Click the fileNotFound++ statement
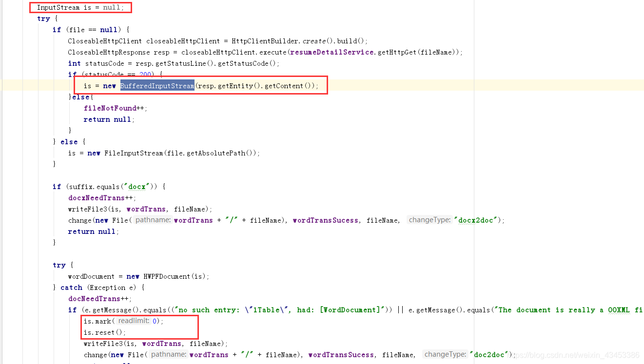 tap(116, 108)
